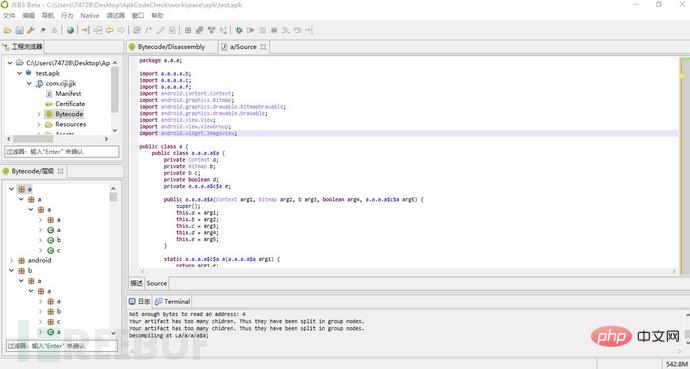Expand the Resources folder node
Image resolution: width=690 pixels, height=369 pixels.
(x=39, y=124)
